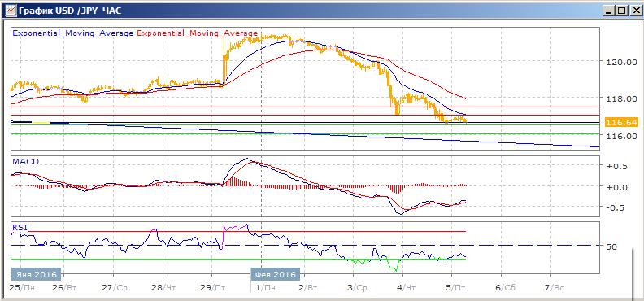Minimize the USD/JPY chart window
This screenshot has height=301, width=644.
click(610, 11)
